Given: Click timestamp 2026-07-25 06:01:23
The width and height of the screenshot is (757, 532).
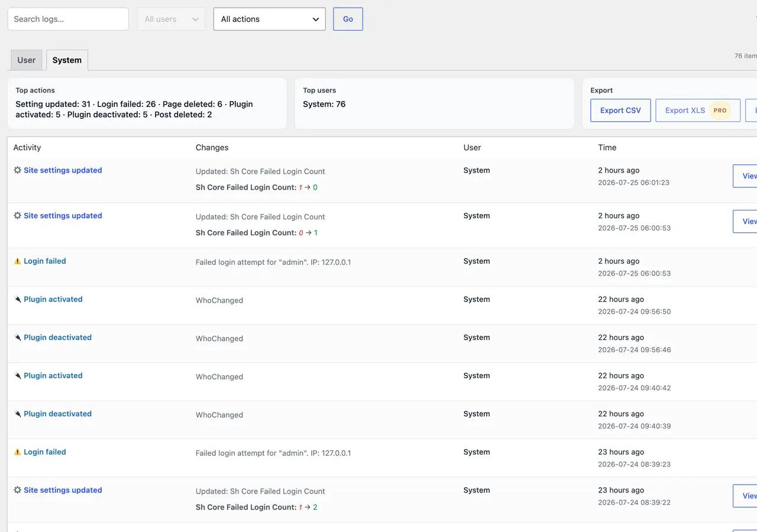Looking at the screenshot, I should (633, 183).
